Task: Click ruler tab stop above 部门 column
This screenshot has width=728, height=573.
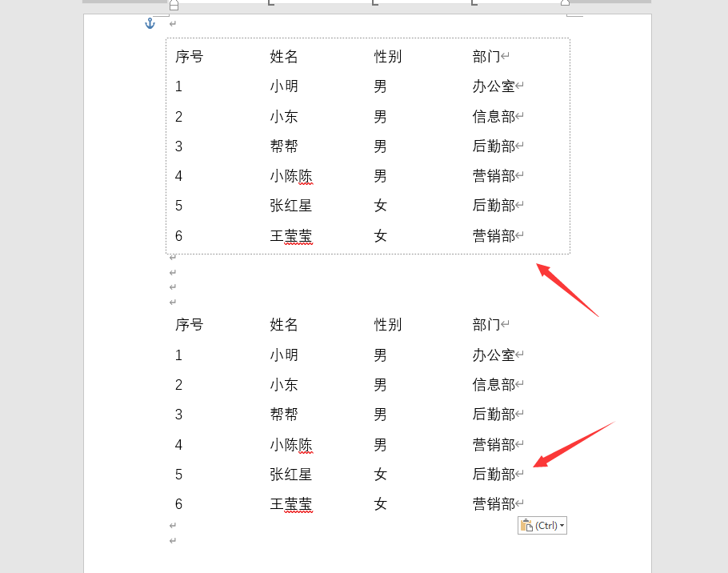Action: tap(474, 2)
